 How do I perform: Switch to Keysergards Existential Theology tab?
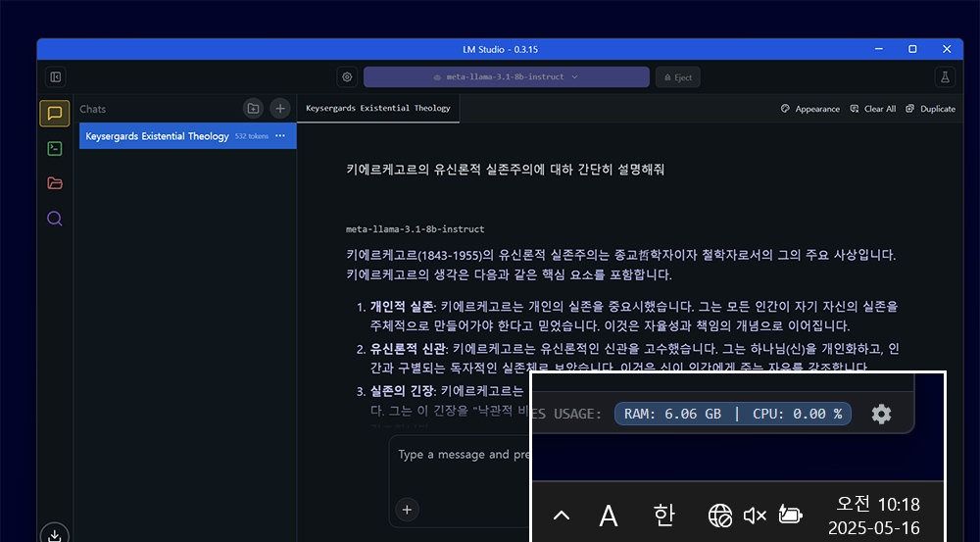377,108
